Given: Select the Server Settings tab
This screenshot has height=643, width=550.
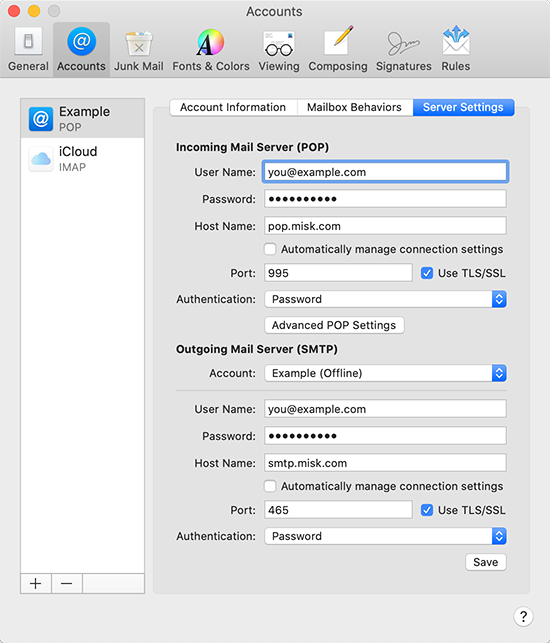Looking at the screenshot, I should pyautogui.click(x=463, y=107).
